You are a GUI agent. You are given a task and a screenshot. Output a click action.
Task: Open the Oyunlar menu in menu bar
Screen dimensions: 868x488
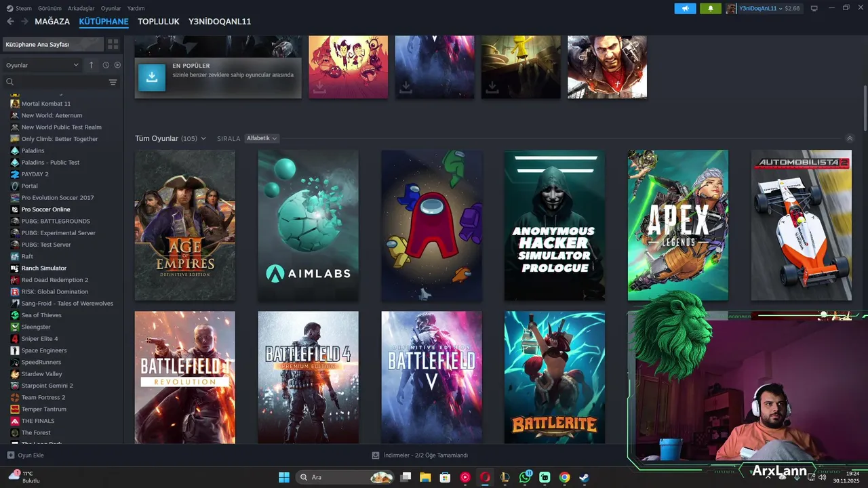pos(111,8)
